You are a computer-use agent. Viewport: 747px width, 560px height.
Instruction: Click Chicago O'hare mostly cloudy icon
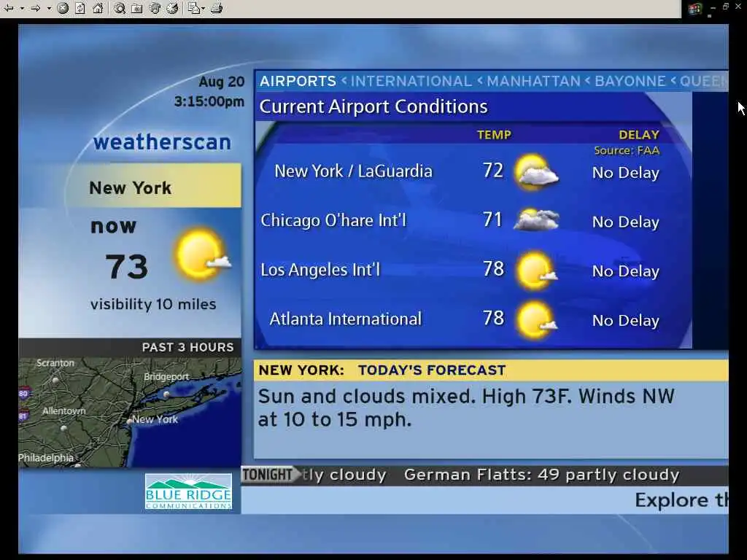(x=536, y=220)
